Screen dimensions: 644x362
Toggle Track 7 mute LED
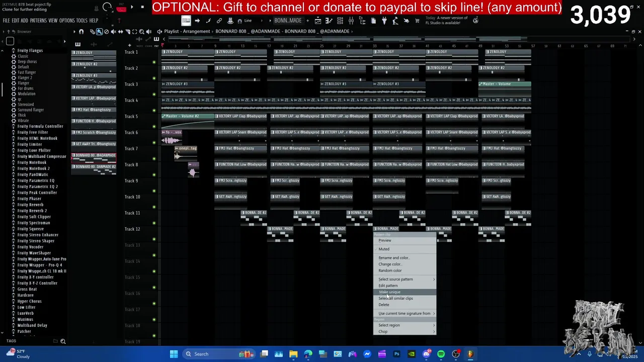pyautogui.click(x=154, y=158)
